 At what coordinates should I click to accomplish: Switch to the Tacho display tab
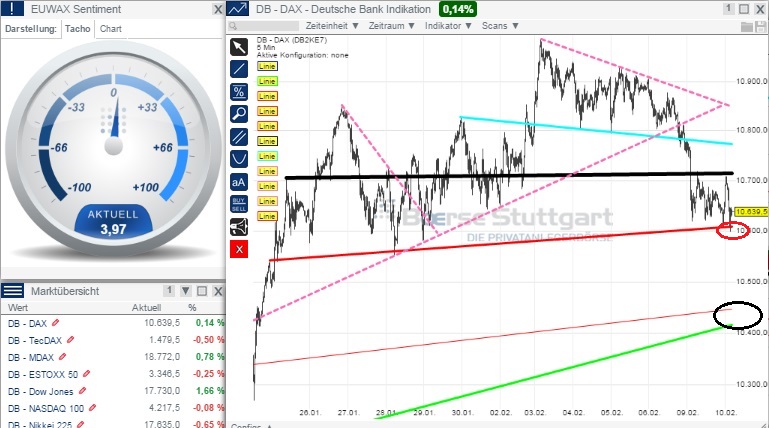click(77, 29)
